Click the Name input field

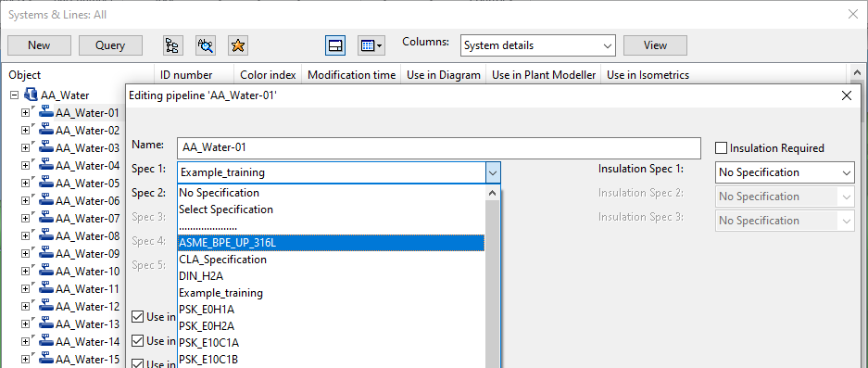coord(438,148)
